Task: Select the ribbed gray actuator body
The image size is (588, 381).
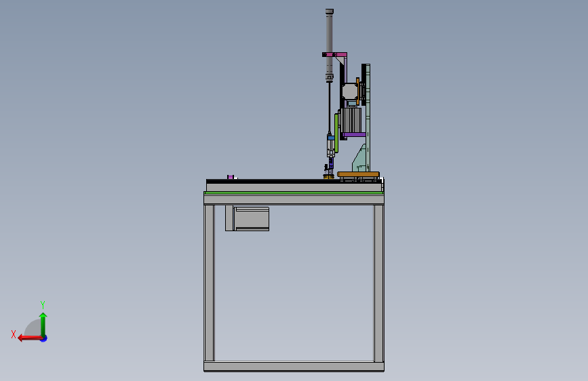Action: pos(351,120)
